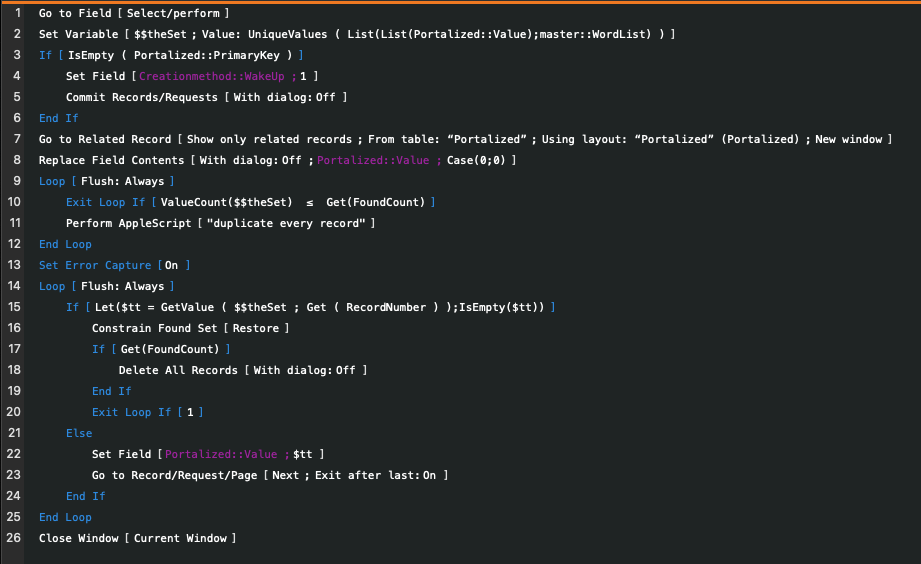Select the Let($tt = GetValue) If line
The height and width of the screenshot is (564, 921).
click(x=310, y=307)
